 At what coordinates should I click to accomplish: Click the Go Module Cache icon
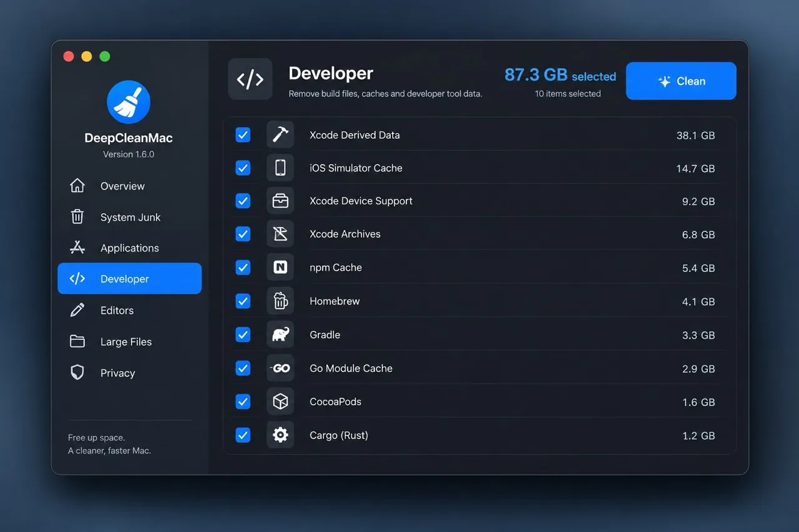(x=280, y=368)
